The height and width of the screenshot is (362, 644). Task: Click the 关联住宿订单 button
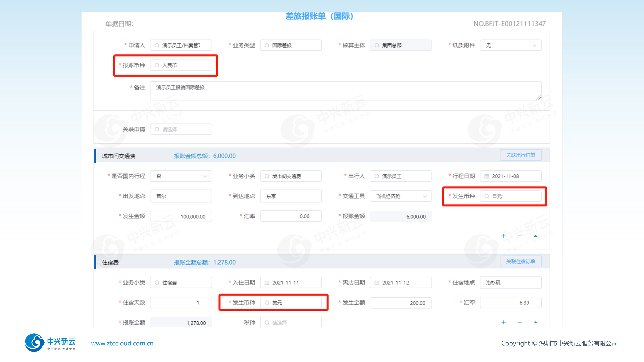520,262
